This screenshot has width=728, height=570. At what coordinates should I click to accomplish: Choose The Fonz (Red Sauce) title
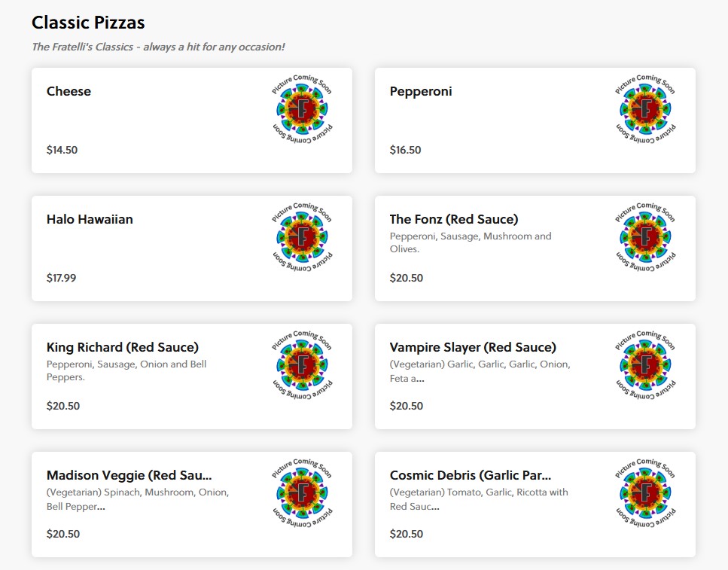454,219
